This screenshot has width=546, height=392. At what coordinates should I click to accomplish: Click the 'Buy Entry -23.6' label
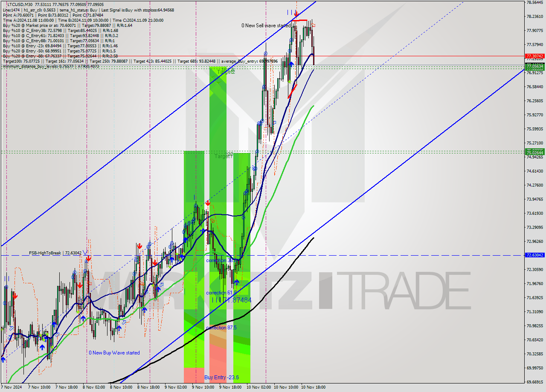coord(221,378)
